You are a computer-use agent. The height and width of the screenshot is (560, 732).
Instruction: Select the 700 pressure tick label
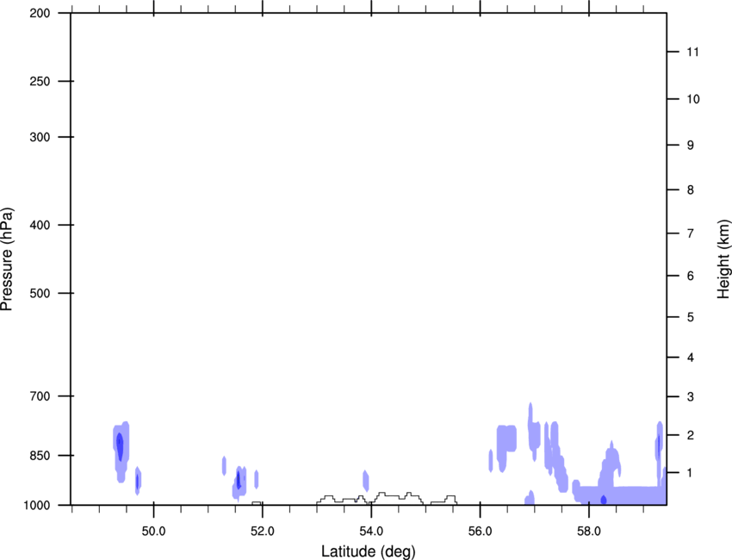pyautogui.click(x=40, y=396)
